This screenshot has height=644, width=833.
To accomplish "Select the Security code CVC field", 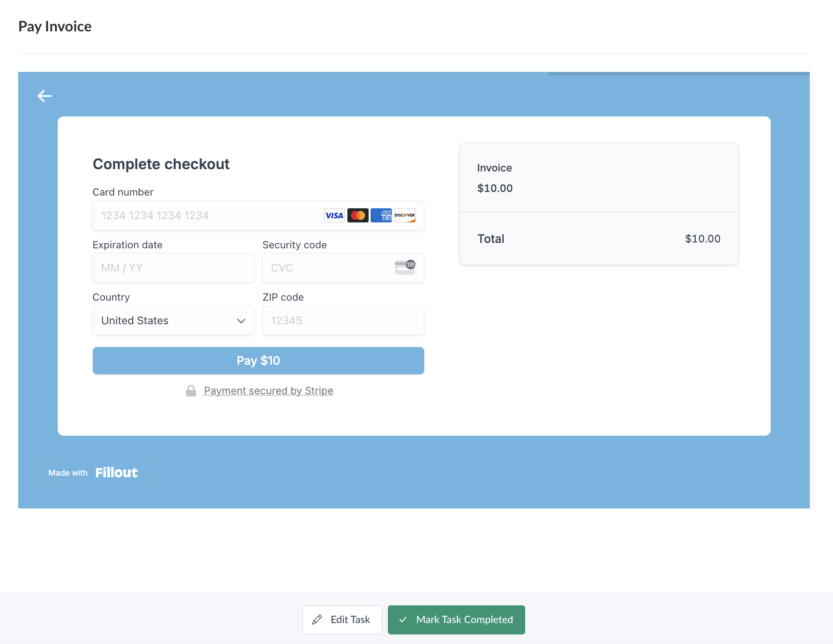I will [x=327, y=268].
